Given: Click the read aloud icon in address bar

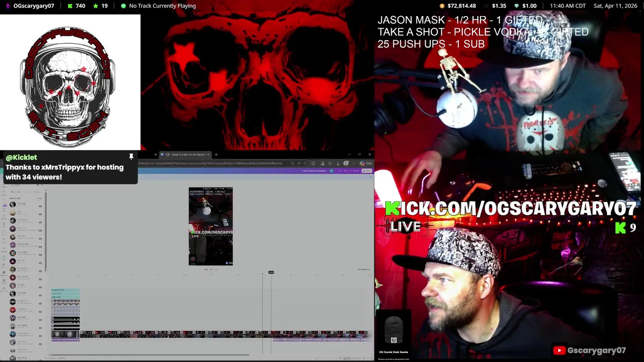Looking at the screenshot, I should (299, 163).
